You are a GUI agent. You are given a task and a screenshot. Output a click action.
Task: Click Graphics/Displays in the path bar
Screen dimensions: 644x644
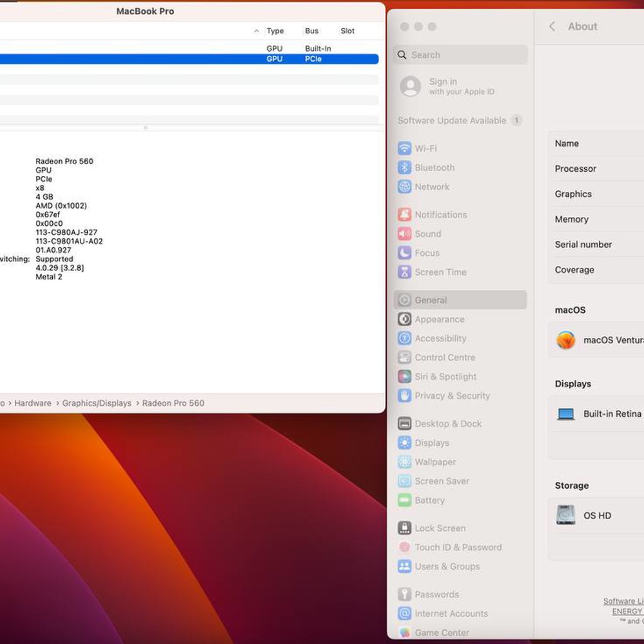[x=97, y=403]
